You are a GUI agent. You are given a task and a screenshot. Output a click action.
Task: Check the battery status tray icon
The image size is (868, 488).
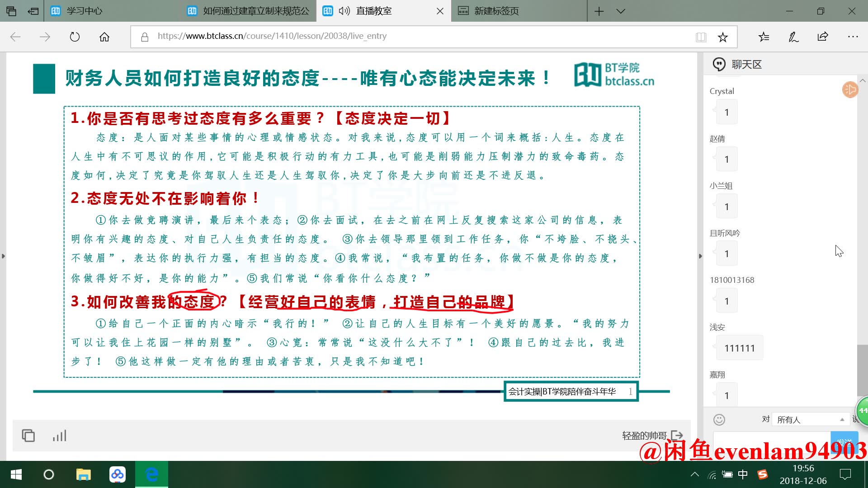point(727,474)
